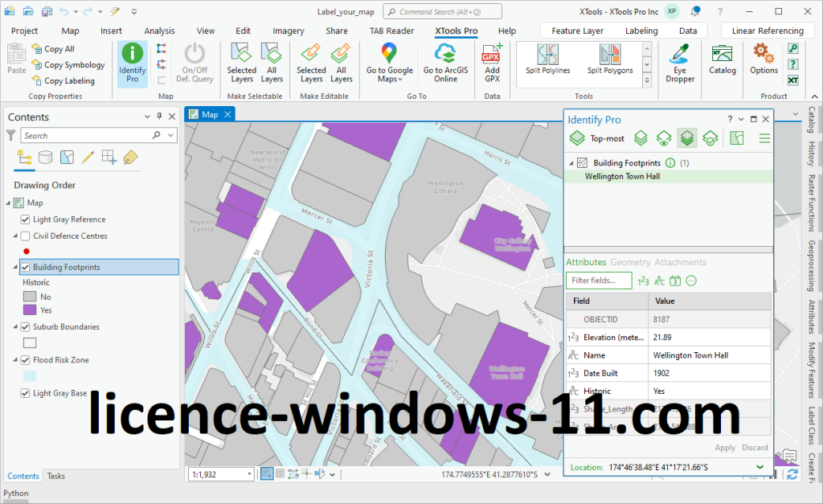Toggle Flood Risk Zone layer visibility
Viewport: 823px width, 504px height.
tap(26, 360)
